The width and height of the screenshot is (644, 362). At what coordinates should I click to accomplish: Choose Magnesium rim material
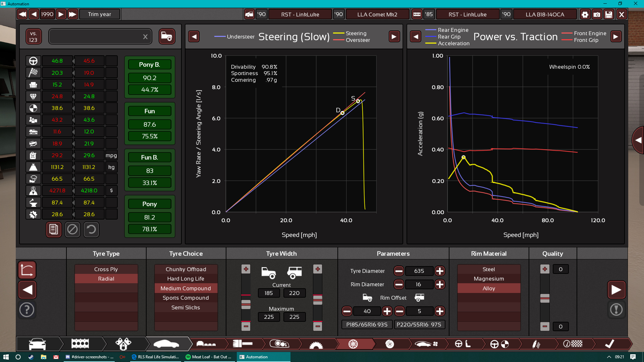click(x=489, y=279)
